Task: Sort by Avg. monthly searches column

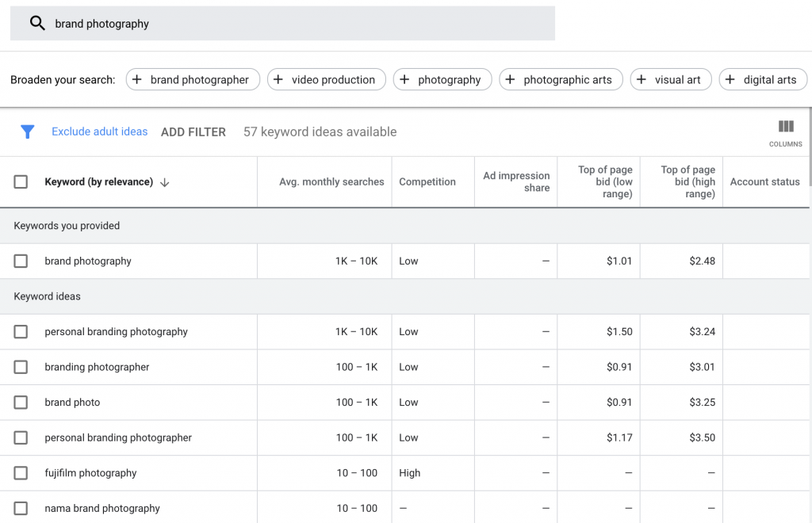Action: (331, 182)
